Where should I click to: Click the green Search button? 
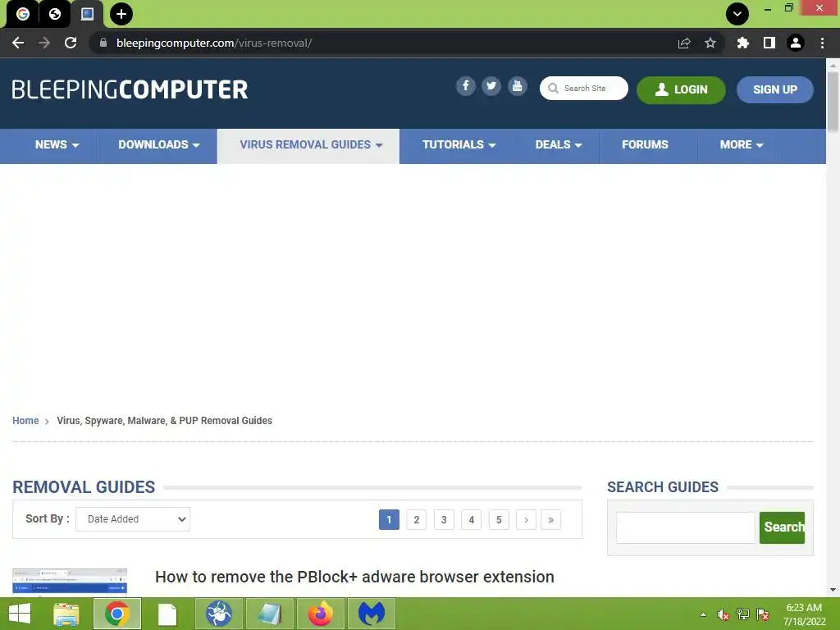click(x=782, y=527)
